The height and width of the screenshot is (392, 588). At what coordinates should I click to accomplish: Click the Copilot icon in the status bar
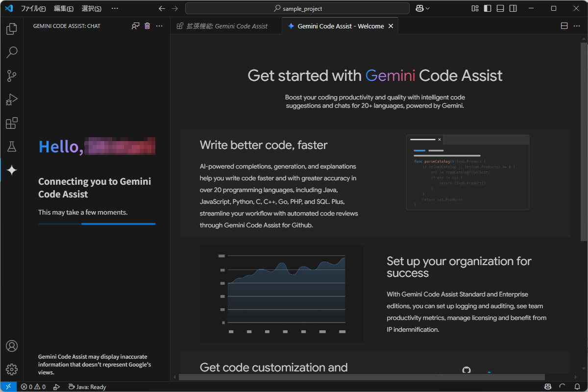pos(548,387)
